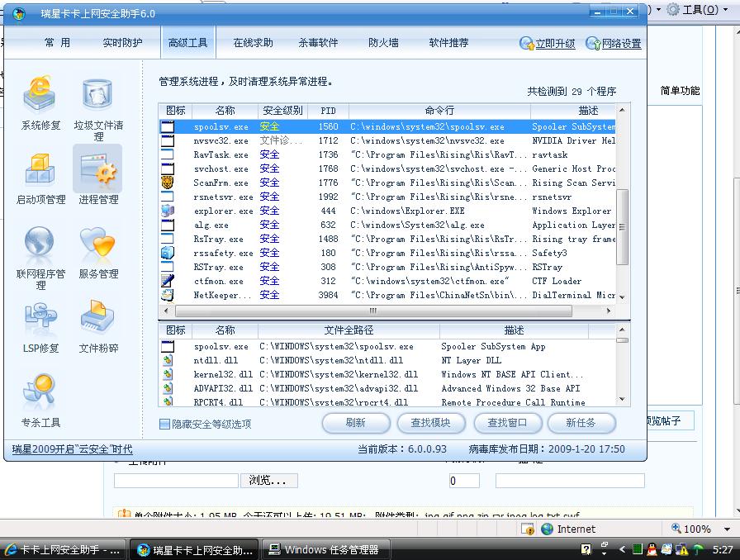Click the kernel32.dll module icon

click(167, 374)
